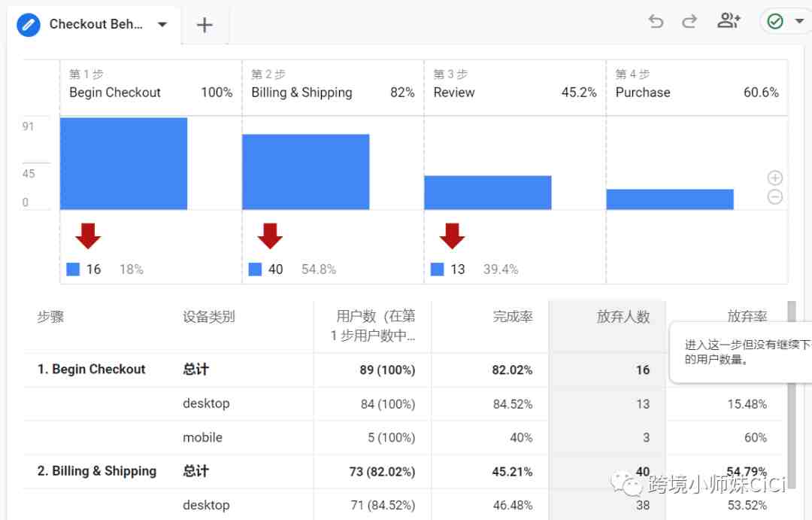The image size is (812, 520).
Task: Click the 46.48% completion rate cell
Action: tap(513, 505)
